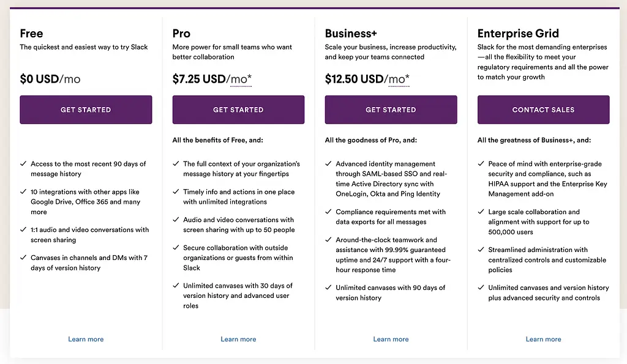Click Contact Sales for Enterprise Grid
The image size is (627, 364).
544,110
